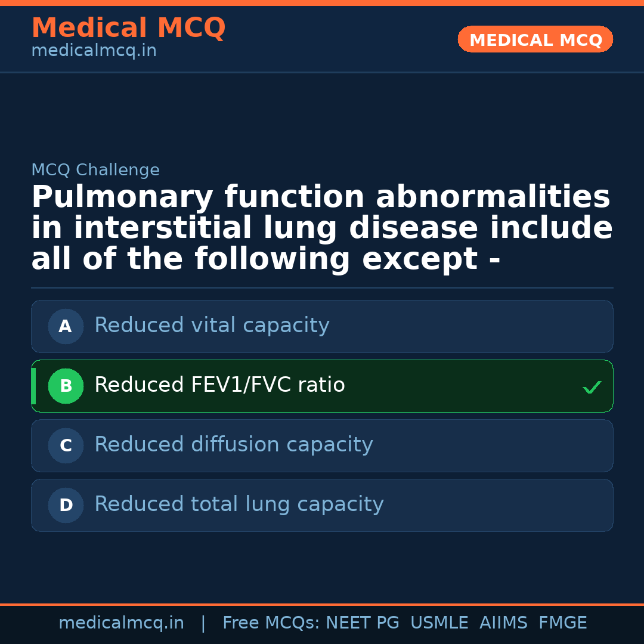Viewport: 644px width, 644px height.
Task: Visit medicalmcq.in link under header title
Action: pos(94,51)
